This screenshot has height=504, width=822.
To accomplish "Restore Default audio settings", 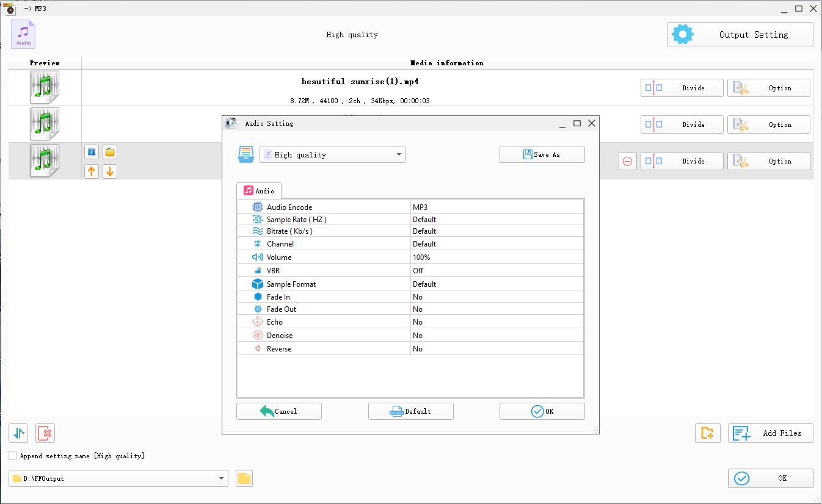I will click(x=410, y=411).
